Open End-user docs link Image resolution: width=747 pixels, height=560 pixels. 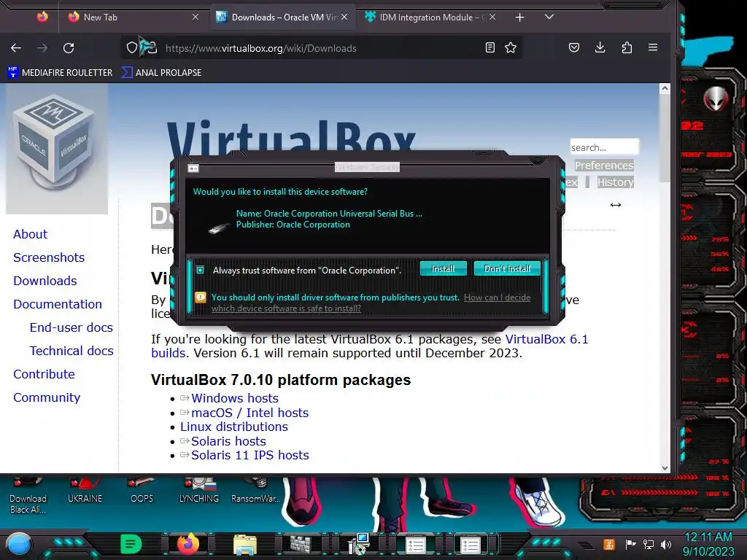pos(71,327)
